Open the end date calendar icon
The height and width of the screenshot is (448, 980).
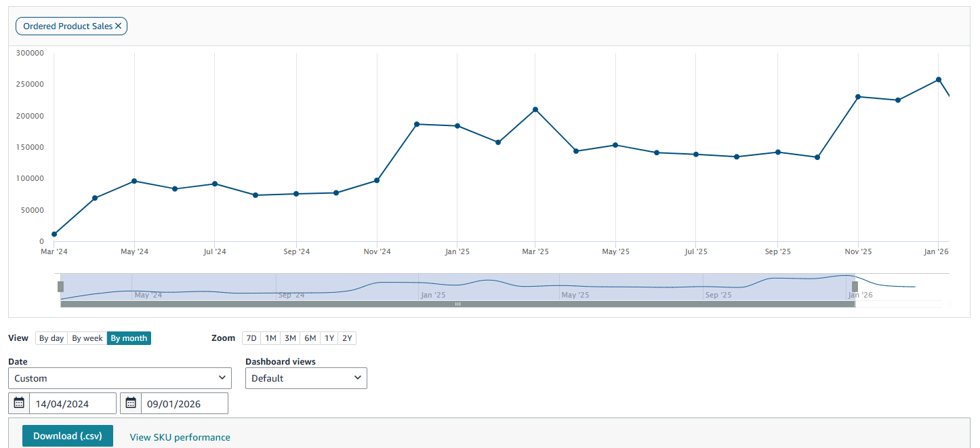(131, 403)
